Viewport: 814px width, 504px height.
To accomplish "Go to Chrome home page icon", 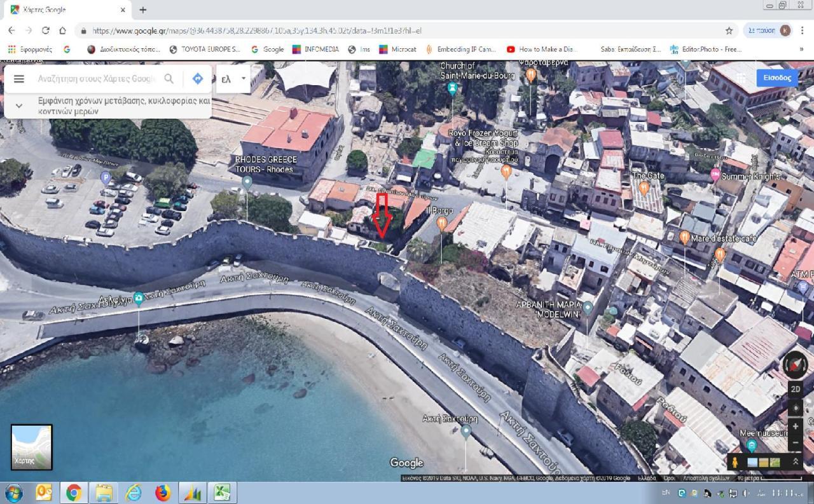I will 62,31.
